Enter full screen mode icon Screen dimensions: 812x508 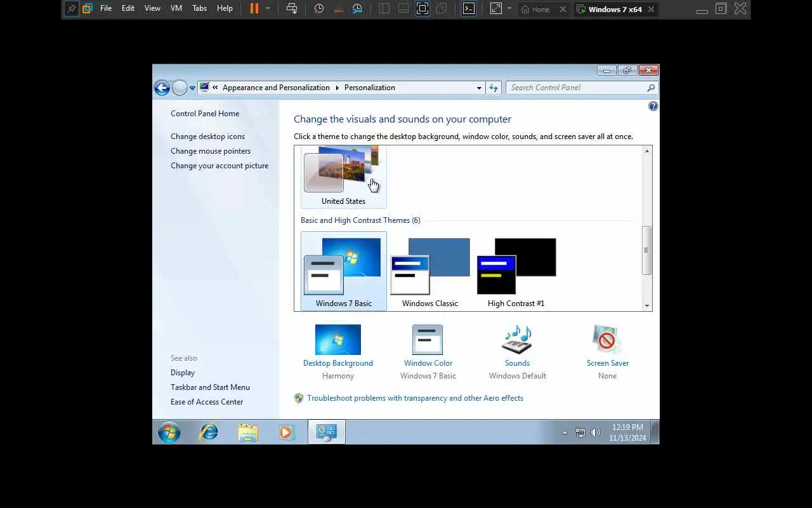coord(422,9)
